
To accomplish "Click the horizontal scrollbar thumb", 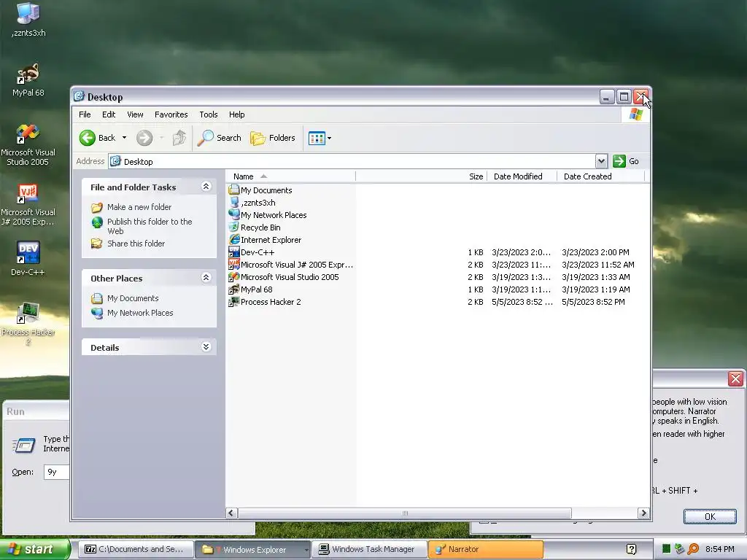I will point(404,513).
